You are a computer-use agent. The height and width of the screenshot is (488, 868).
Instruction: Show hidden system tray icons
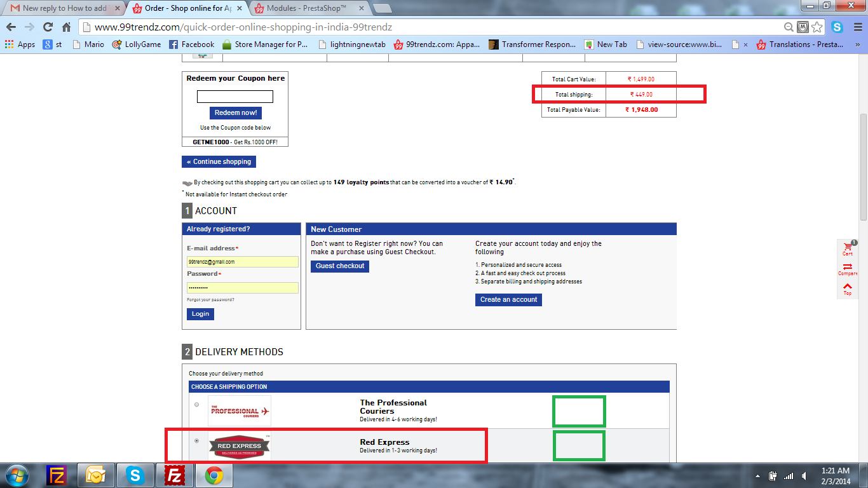click(757, 476)
